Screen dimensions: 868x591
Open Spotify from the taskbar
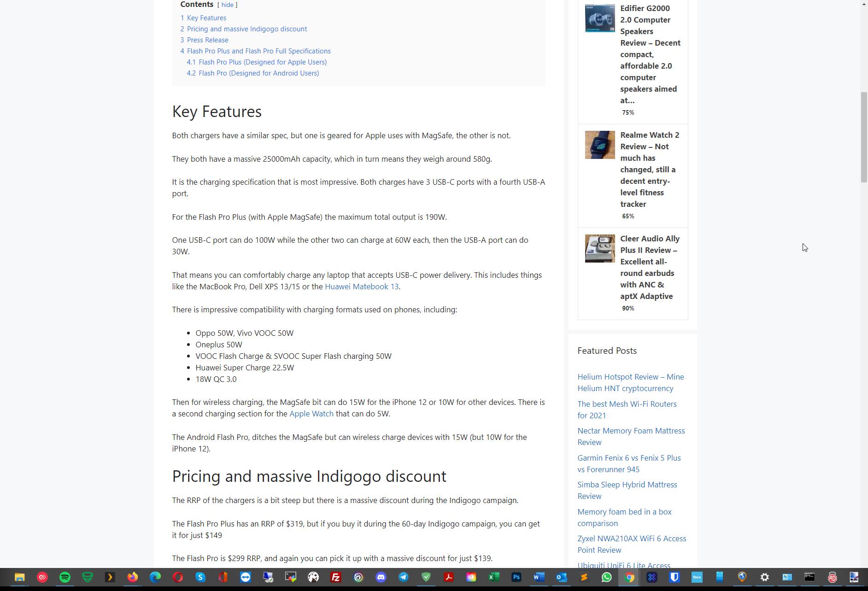click(65, 577)
